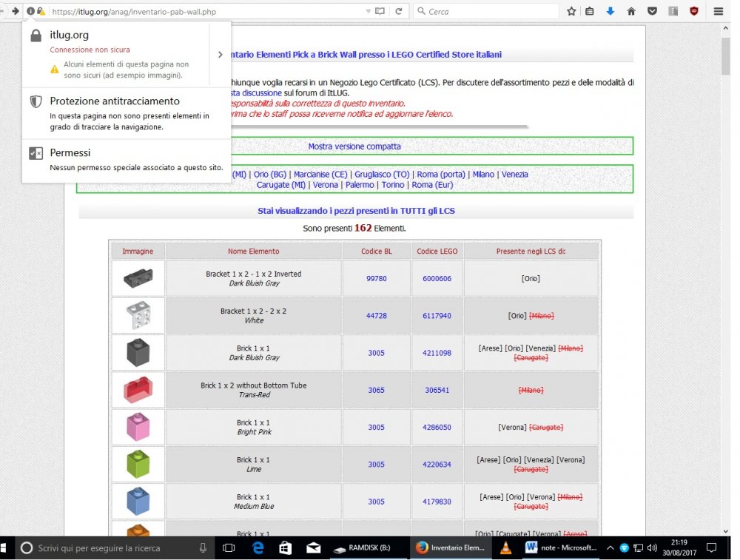Go to the Firefox home page
This screenshot has height=560, width=740.
pos(631,11)
